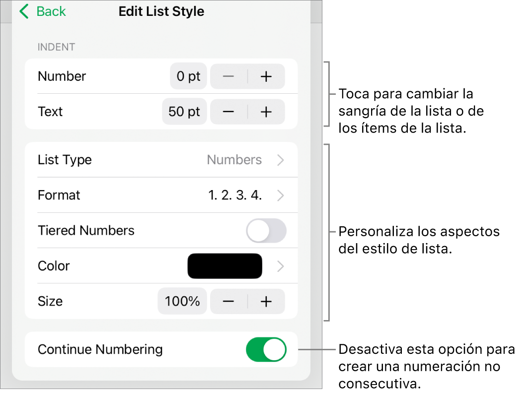The height and width of the screenshot is (395, 532).
Task: Select the Numbers value on List Type row
Action: [x=235, y=160]
